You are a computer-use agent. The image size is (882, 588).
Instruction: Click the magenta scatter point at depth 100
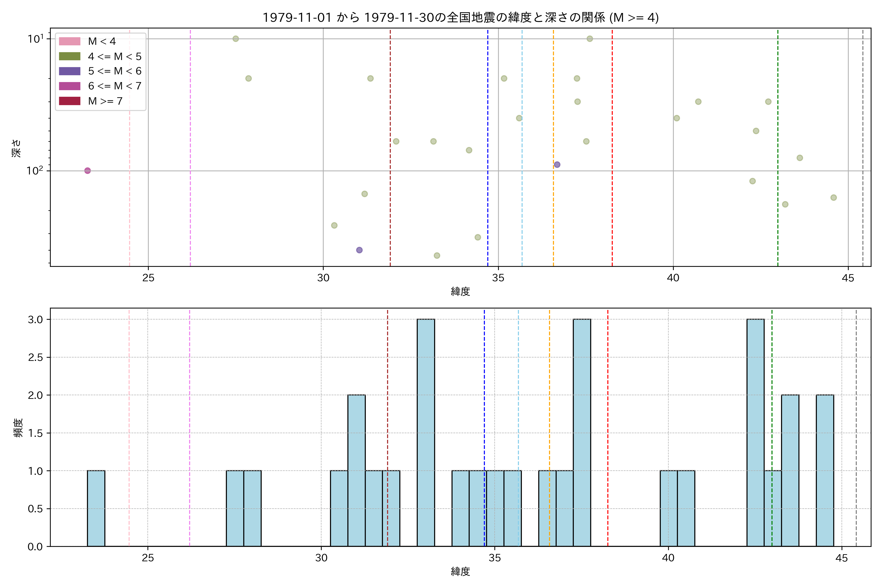click(87, 171)
